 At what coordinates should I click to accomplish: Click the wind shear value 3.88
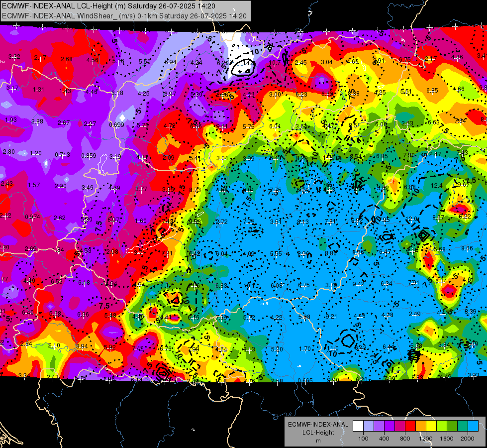point(37,121)
